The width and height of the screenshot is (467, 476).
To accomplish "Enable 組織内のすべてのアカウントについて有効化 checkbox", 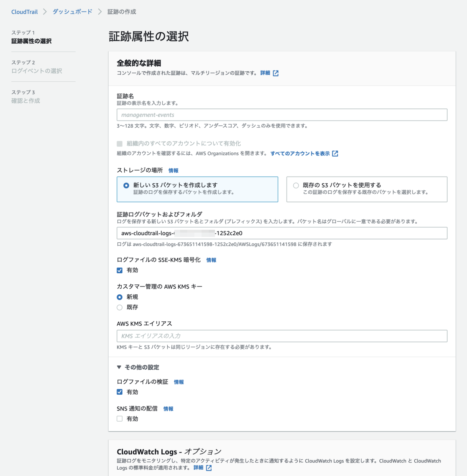I will (120, 144).
